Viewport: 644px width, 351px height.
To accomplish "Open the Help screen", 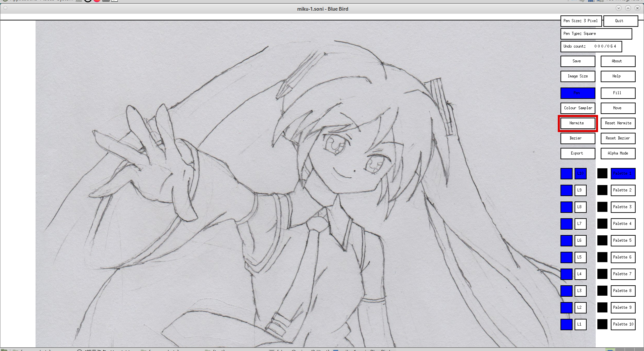I will coord(618,76).
